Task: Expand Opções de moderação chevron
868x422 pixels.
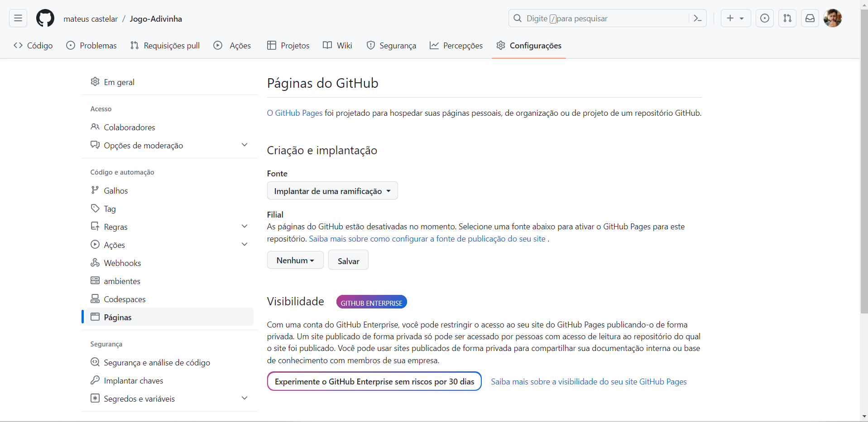Action: click(245, 145)
